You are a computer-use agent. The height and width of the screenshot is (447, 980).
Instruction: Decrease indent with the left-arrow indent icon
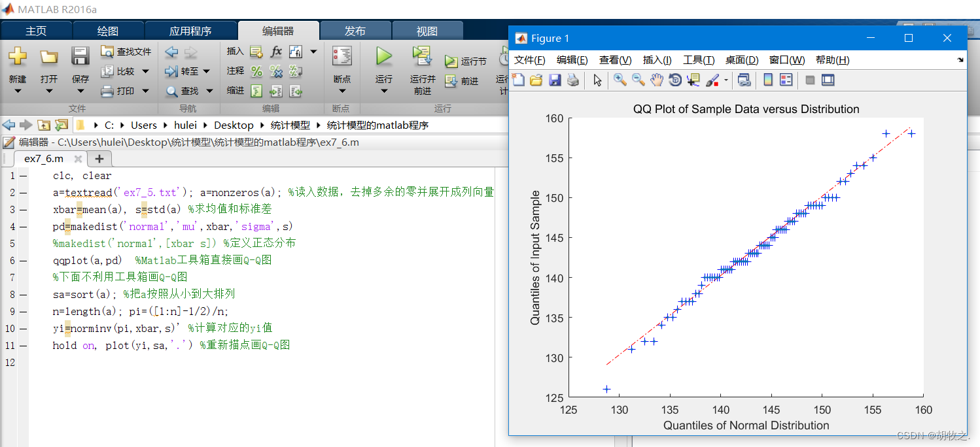(x=296, y=91)
